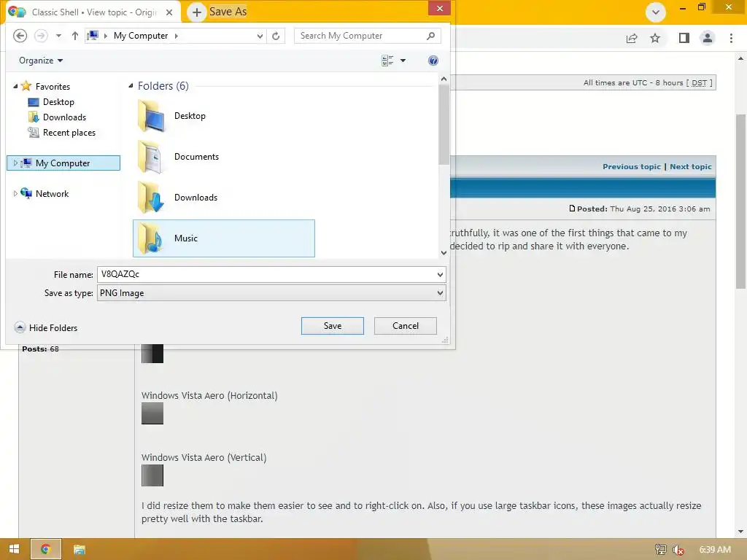The image size is (747, 560).
Task: Toggle Chrome side panel icon
Action: coord(684,38)
